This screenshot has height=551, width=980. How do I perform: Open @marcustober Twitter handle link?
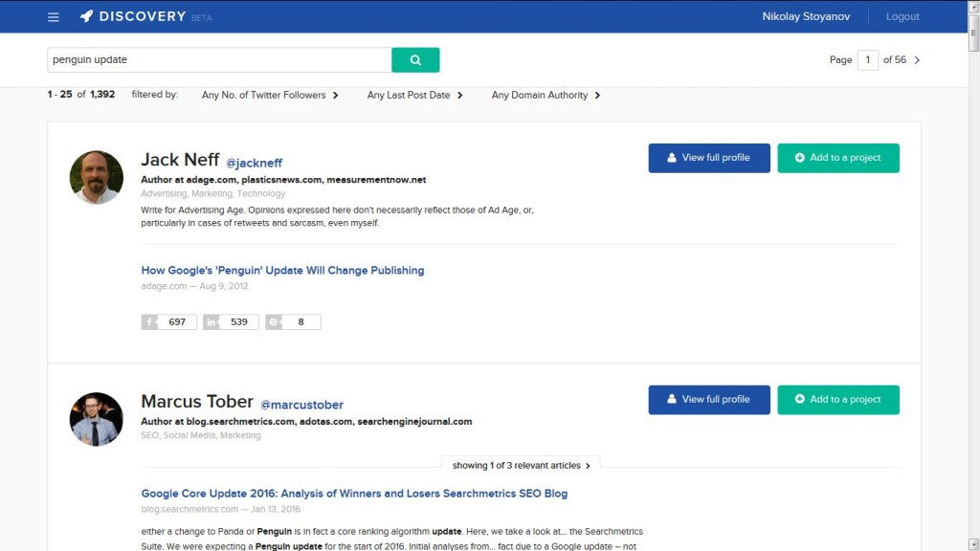[x=301, y=405]
